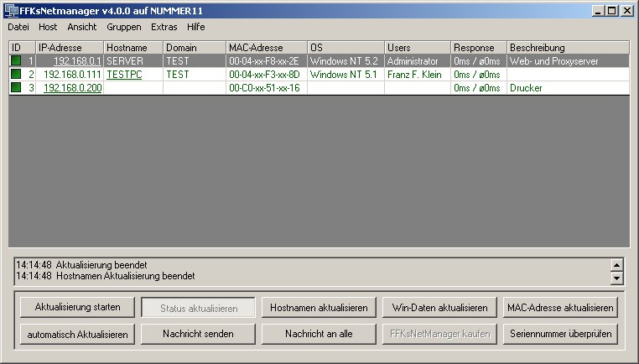Click the FFKsNetmanager title bar app icon

click(12, 11)
